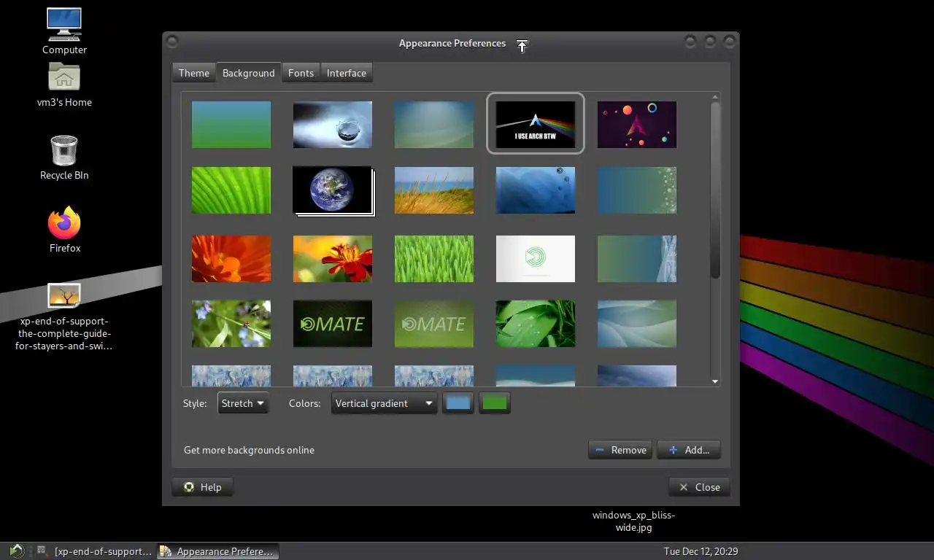Click the Help button
Screen dimensions: 934x560
[202, 487]
